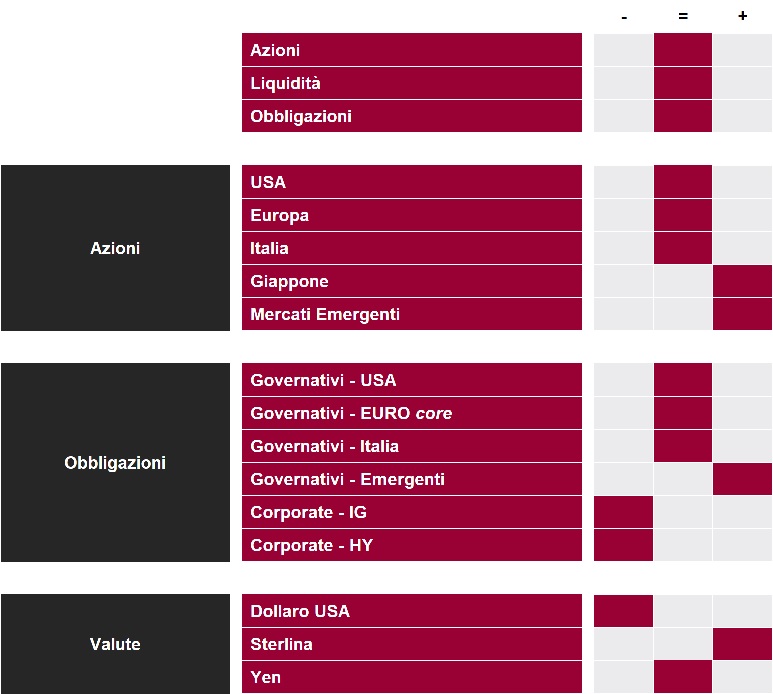Click the dark Obbligazioni category block
Screen dimensions: 773x694
click(x=115, y=463)
